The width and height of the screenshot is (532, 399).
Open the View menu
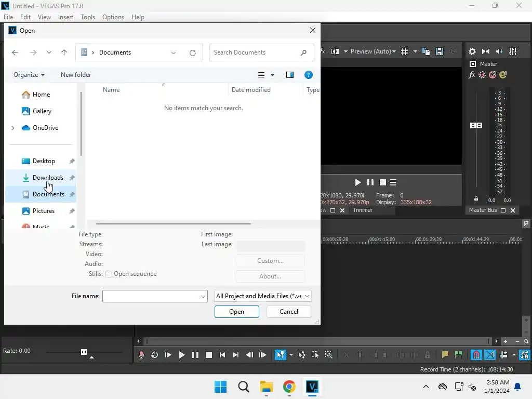pos(44,17)
